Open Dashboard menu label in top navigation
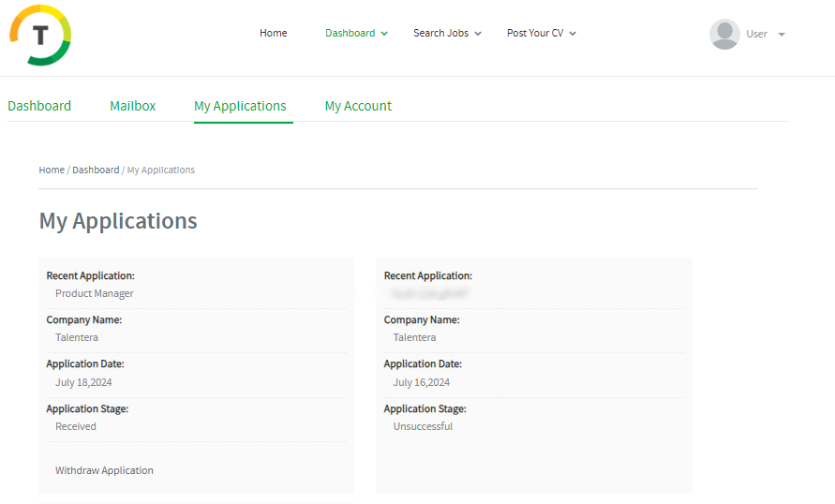The image size is (835, 504). [350, 33]
